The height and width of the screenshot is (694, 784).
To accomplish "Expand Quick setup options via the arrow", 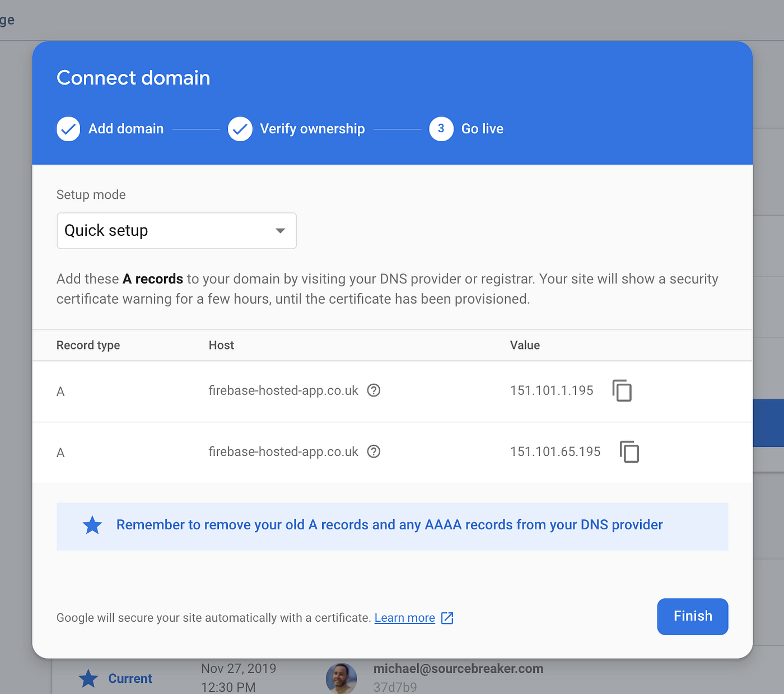I will coord(279,230).
